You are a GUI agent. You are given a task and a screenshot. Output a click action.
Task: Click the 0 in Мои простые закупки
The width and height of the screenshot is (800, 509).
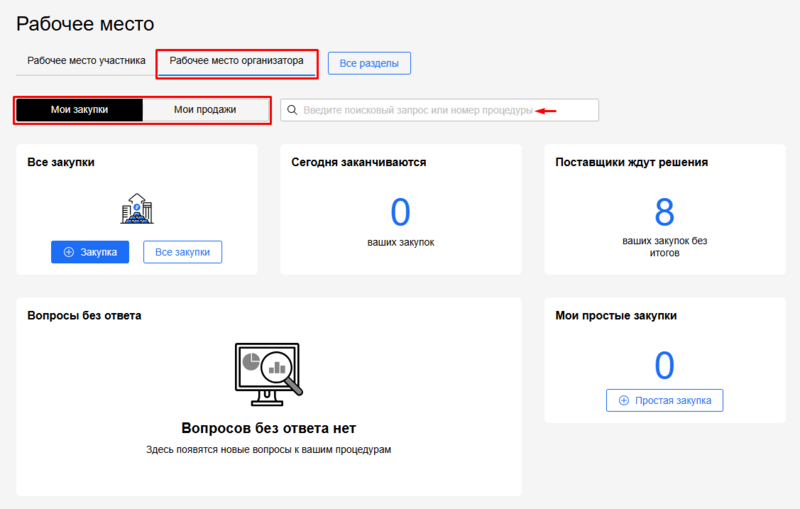[664, 365]
